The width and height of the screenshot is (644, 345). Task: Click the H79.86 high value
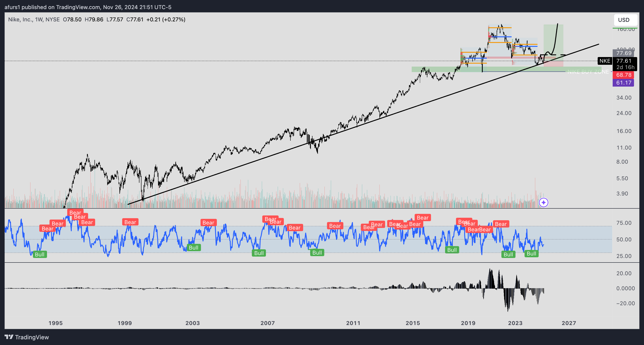(x=94, y=20)
